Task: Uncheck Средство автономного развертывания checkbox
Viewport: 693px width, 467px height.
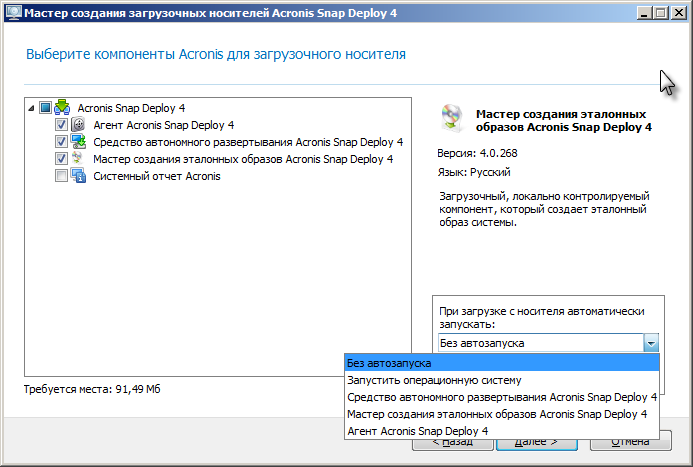Action: tap(61, 142)
